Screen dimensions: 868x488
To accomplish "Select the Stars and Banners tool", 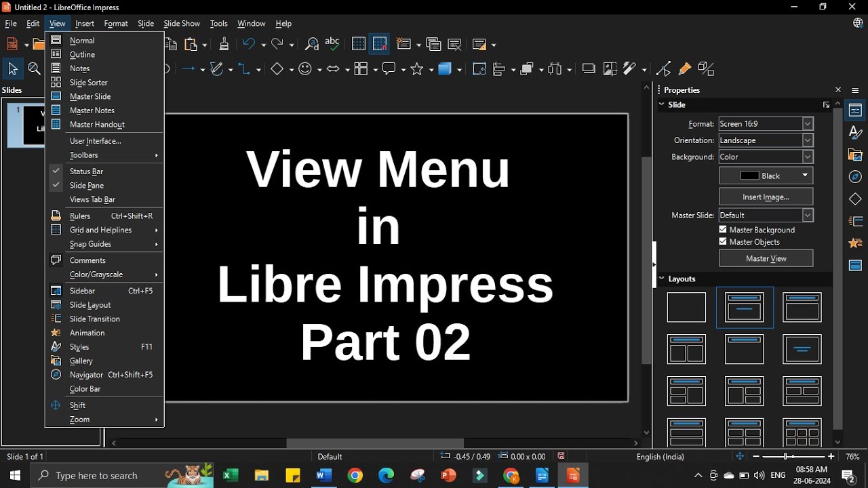I will [x=418, y=69].
